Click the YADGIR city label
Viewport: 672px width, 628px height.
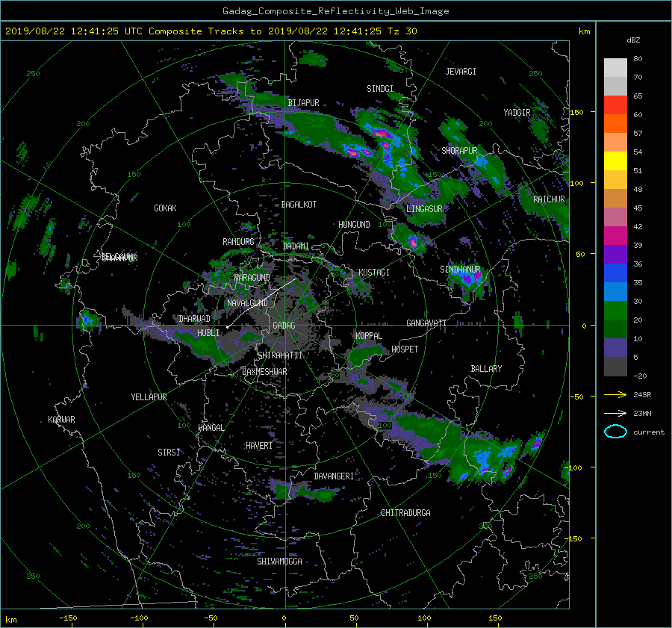pyautogui.click(x=517, y=113)
